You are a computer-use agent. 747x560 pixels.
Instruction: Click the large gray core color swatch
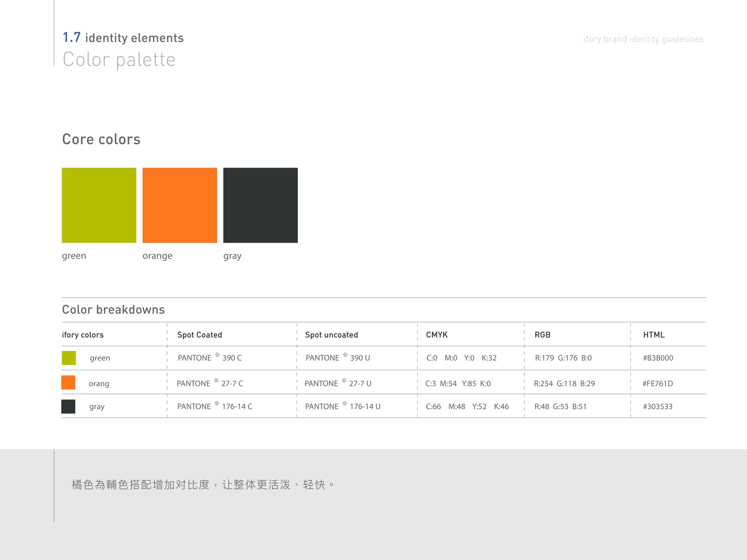(261, 205)
